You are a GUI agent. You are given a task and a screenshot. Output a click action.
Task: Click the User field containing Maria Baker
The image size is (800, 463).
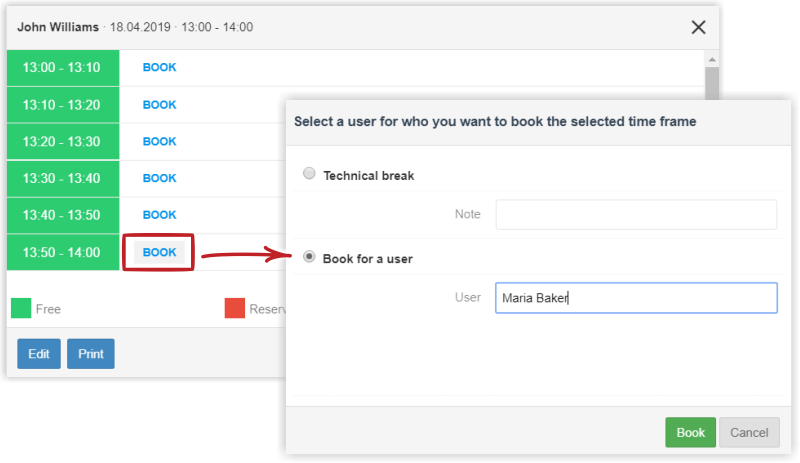click(x=636, y=298)
